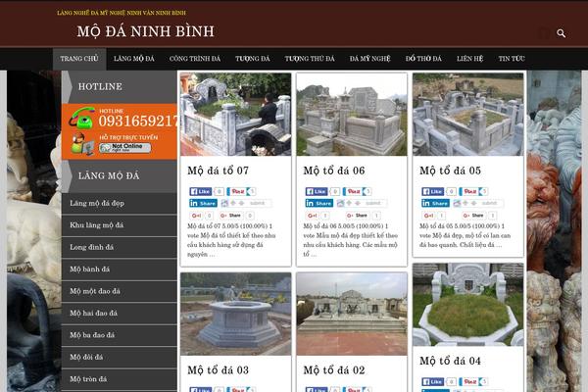Screen dimensions: 588x392
Task: Open Tin Tức menu item
Action: pyautogui.click(x=512, y=59)
